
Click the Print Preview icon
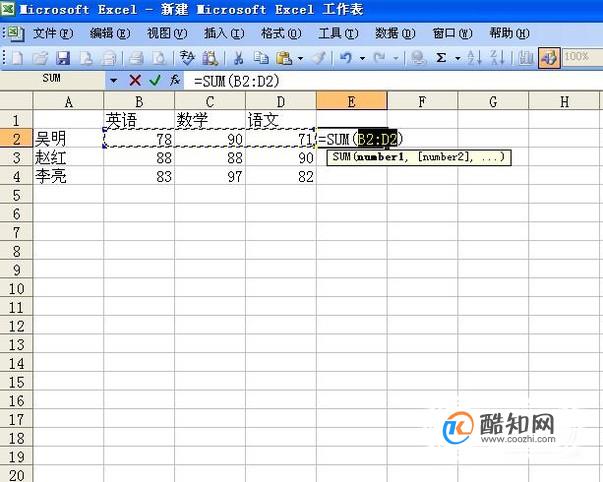pyautogui.click(x=158, y=58)
